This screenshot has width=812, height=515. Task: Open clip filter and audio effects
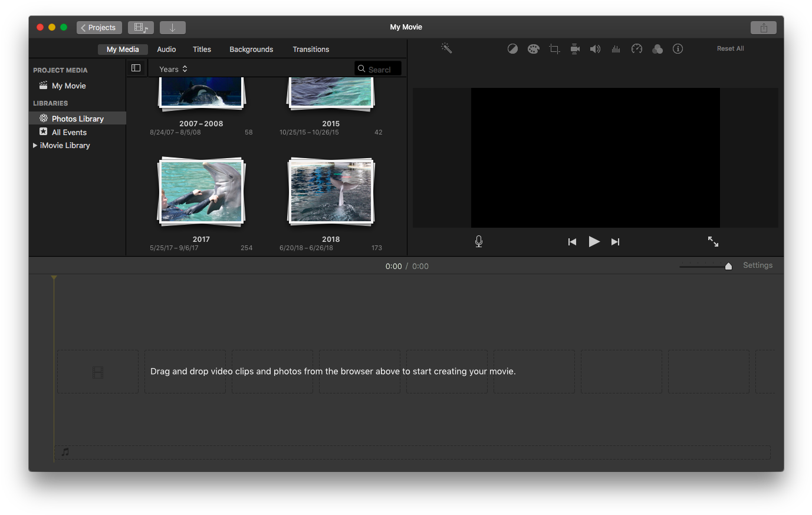658,49
